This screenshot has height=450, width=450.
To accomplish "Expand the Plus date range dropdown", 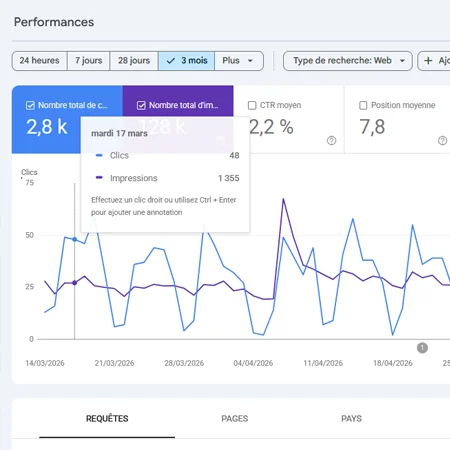I will coord(239,61).
